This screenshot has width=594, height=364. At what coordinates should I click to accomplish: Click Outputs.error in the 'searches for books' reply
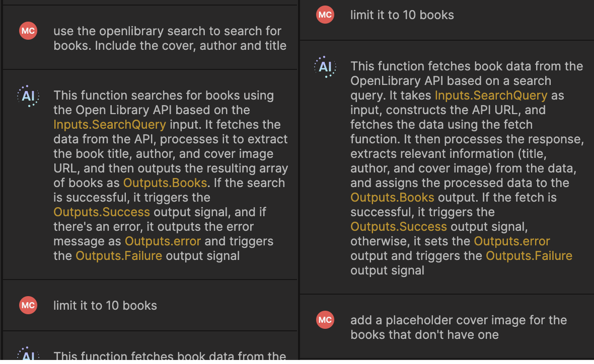[163, 241]
